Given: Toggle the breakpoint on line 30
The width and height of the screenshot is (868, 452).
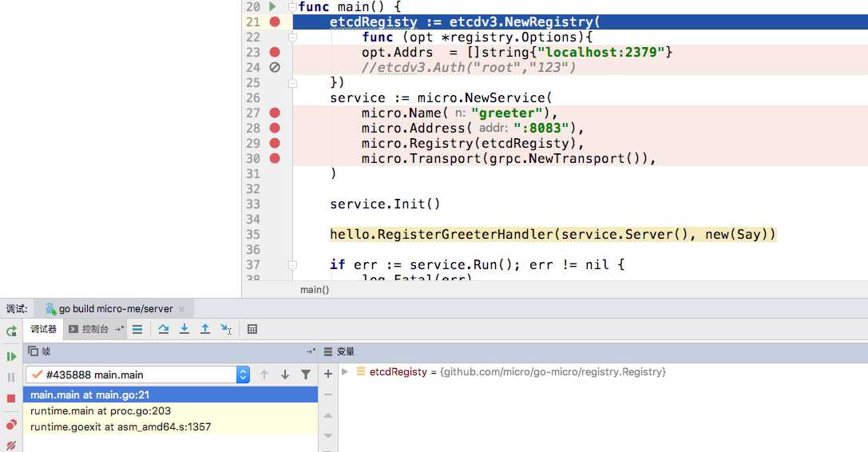Looking at the screenshot, I should click(x=275, y=158).
